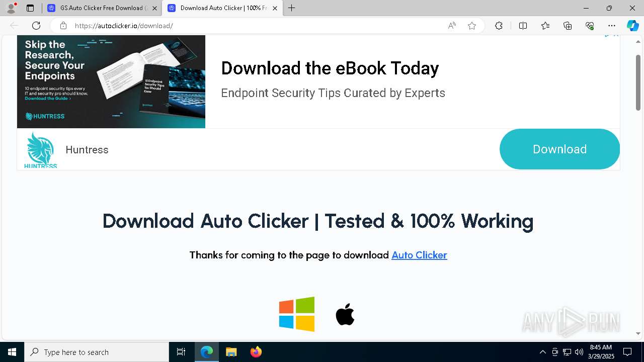644x362 pixels.
Task: Toggle Split screen view
Action: pos(523,26)
